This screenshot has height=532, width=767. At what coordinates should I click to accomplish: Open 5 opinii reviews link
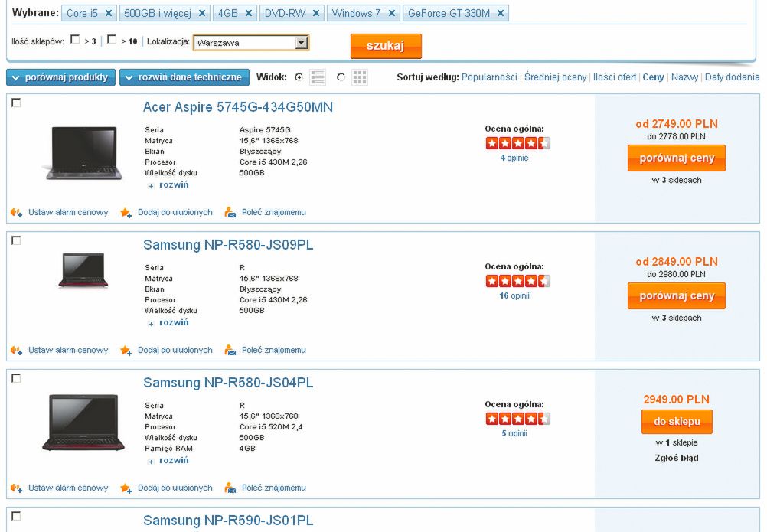[514, 434]
